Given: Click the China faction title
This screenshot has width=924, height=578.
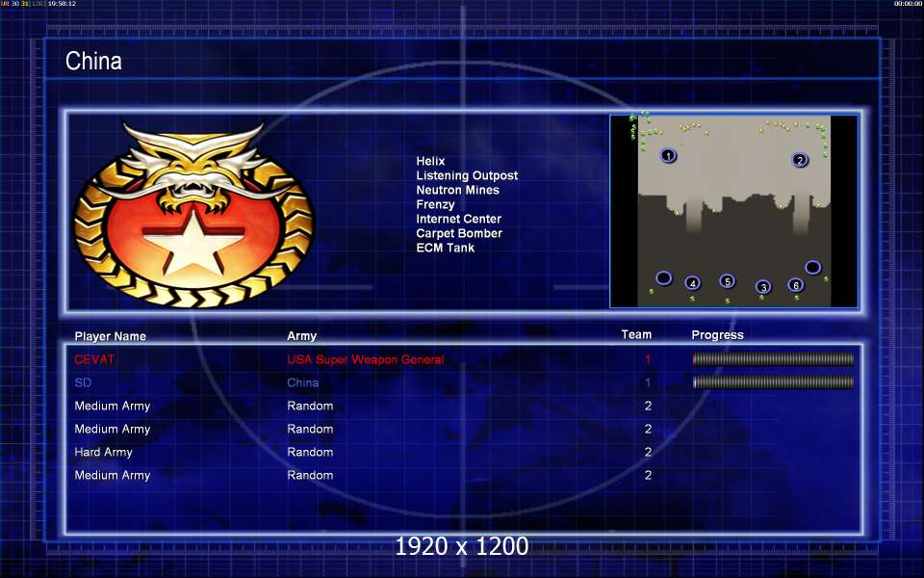Looking at the screenshot, I should [x=93, y=61].
